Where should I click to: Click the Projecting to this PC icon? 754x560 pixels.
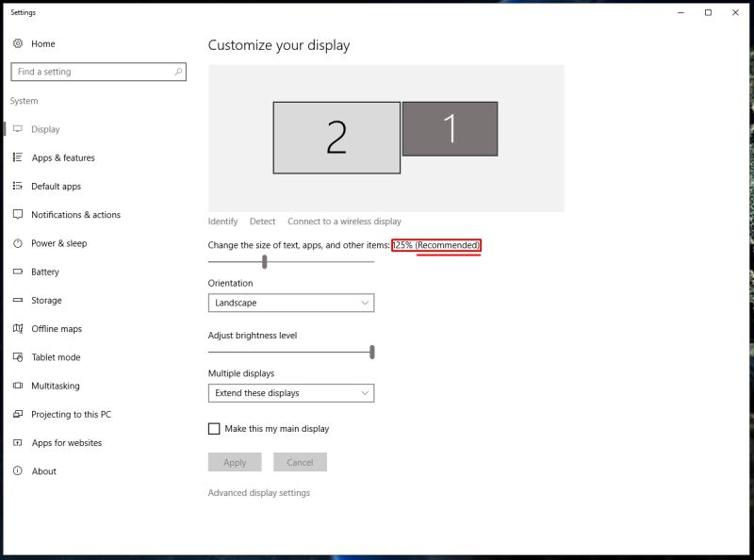pos(19,414)
